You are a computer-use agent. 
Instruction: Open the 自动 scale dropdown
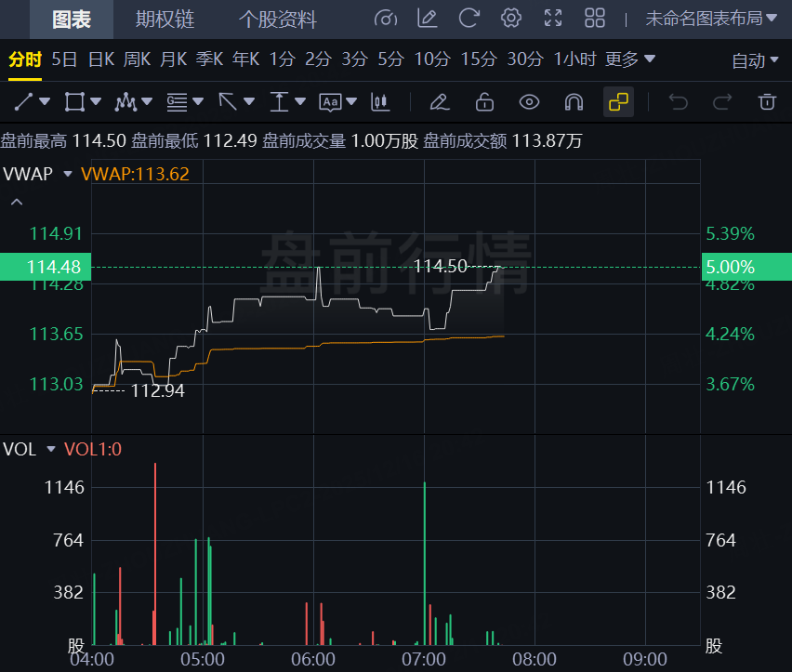coord(755,60)
